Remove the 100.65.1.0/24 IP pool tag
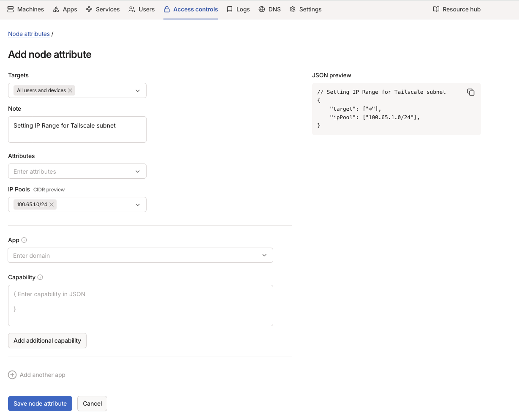This screenshot has width=519, height=420. click(x=52, y=205)
